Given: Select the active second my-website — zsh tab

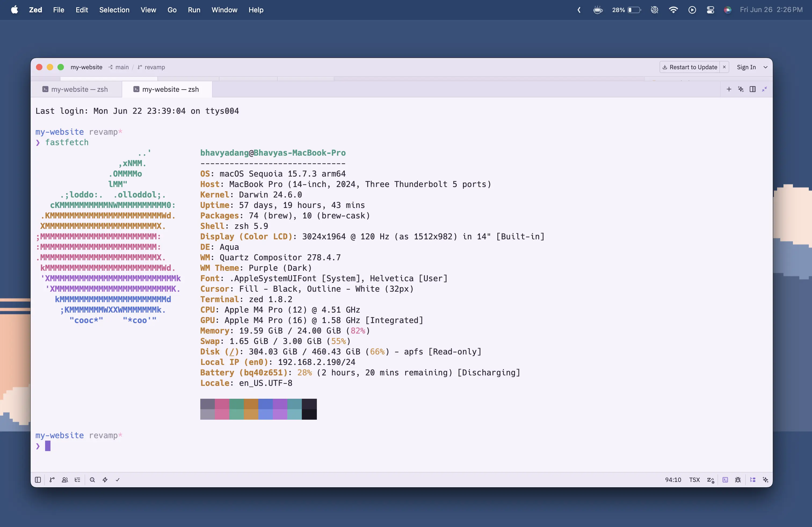Looking at the screenshot, I should point(167,89).
